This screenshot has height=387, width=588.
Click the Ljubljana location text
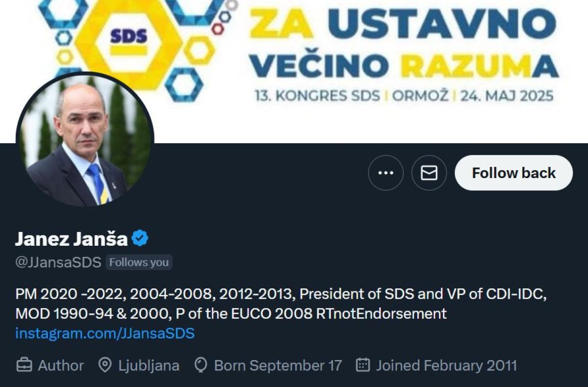148,365
